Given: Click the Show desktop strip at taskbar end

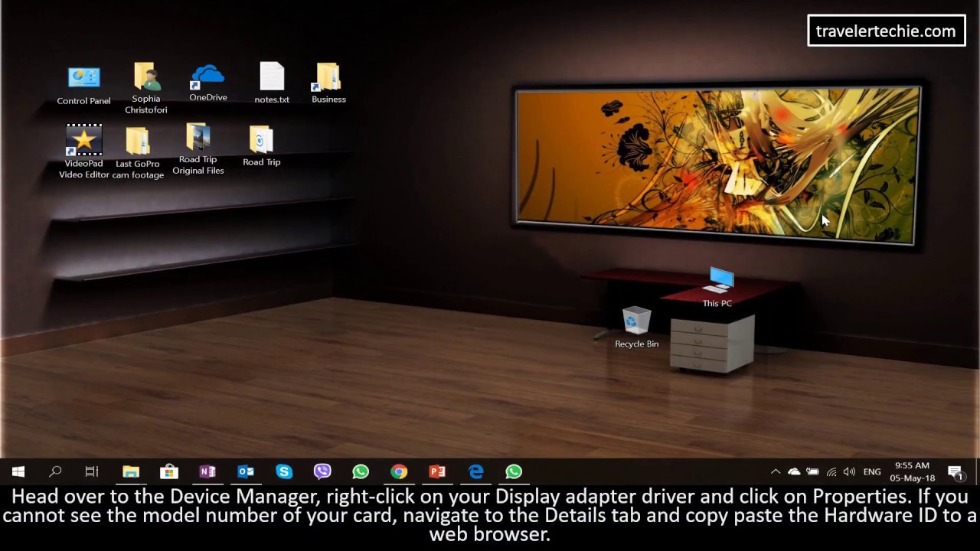Looking at the screenshot, I should coord(977,471).
